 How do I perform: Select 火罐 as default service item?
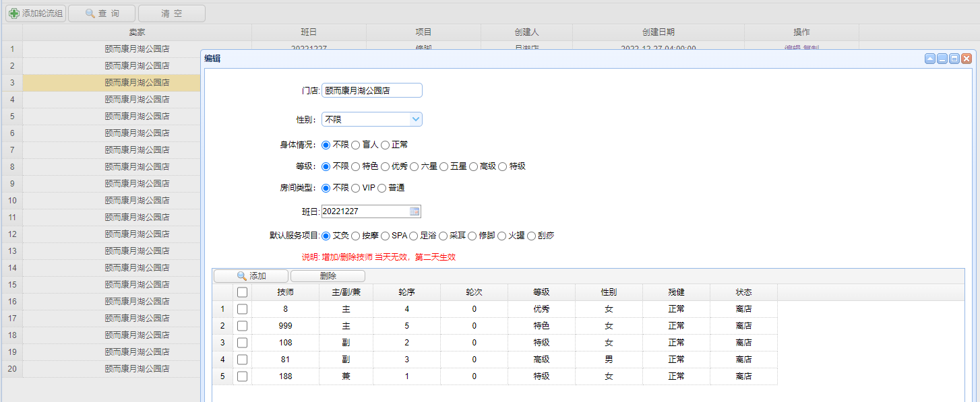click(x=502, y=236)
